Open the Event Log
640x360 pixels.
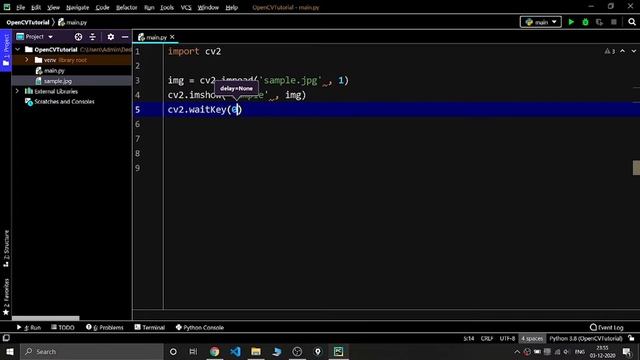click(x=607, y=327)
